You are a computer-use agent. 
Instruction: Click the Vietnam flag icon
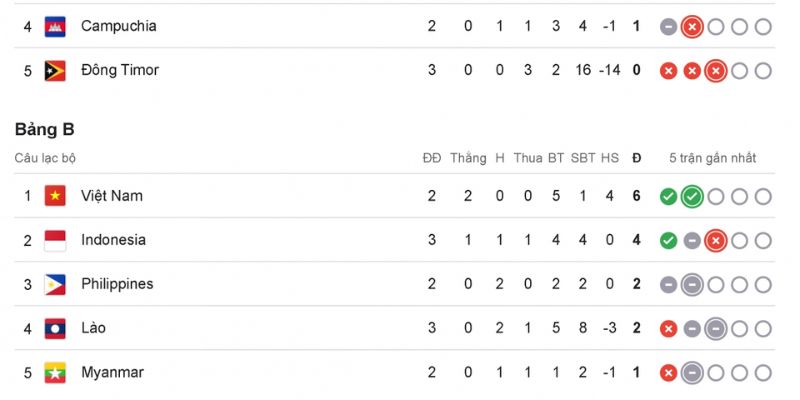pos(55,196)
